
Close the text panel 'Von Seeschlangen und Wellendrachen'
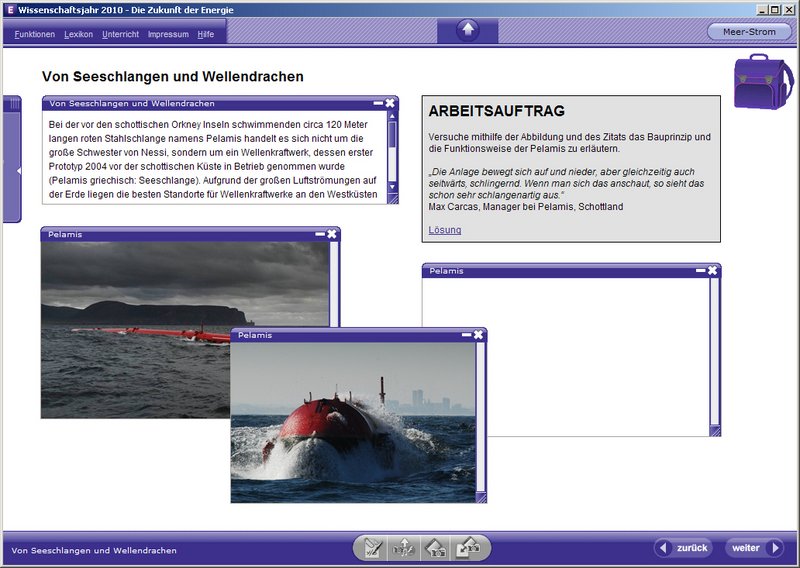tap(390, 103)
